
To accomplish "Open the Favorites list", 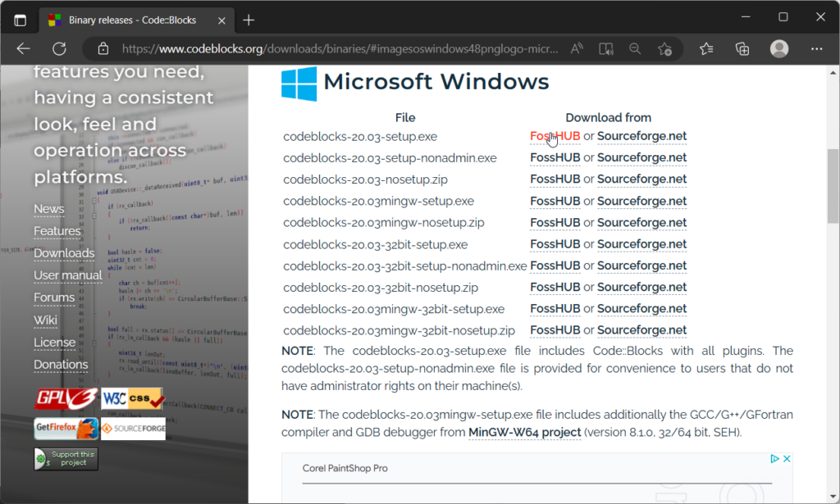I will click(x=706, y=48).
